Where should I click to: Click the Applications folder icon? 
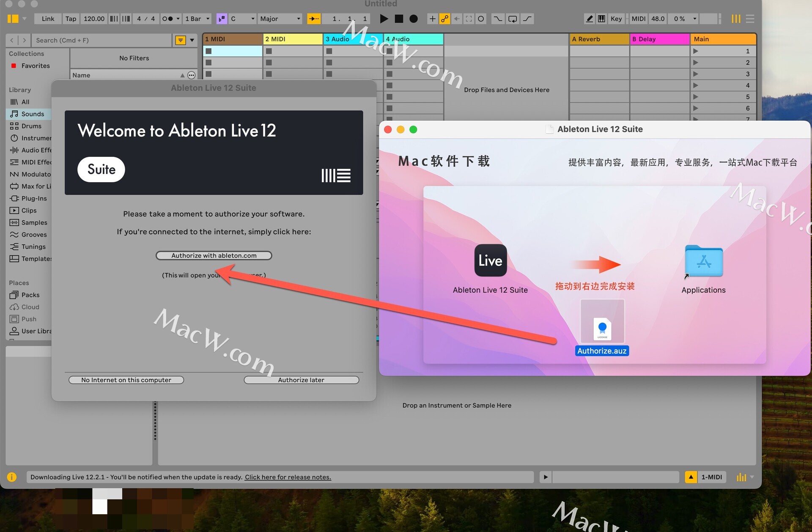coord(703,261)
